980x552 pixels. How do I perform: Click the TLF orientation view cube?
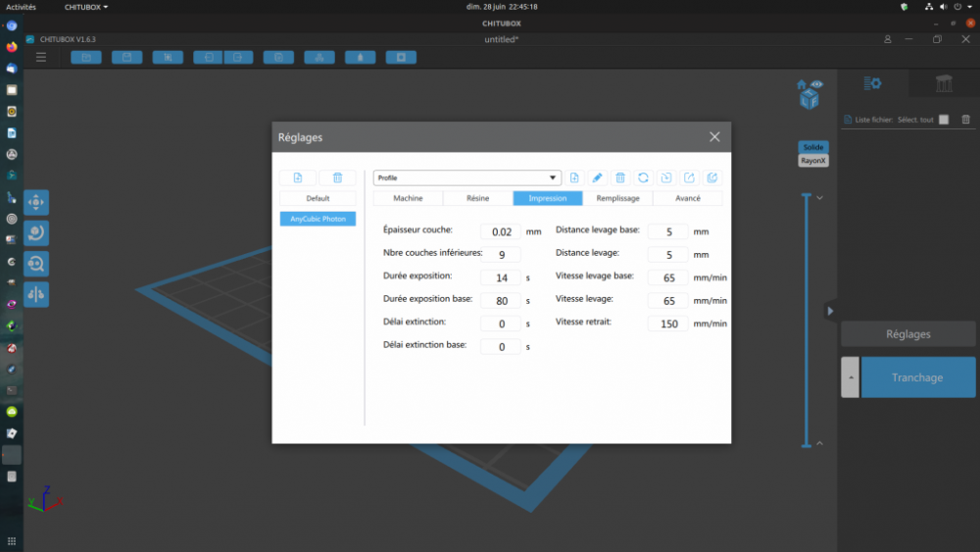click(x=809, y=99)
